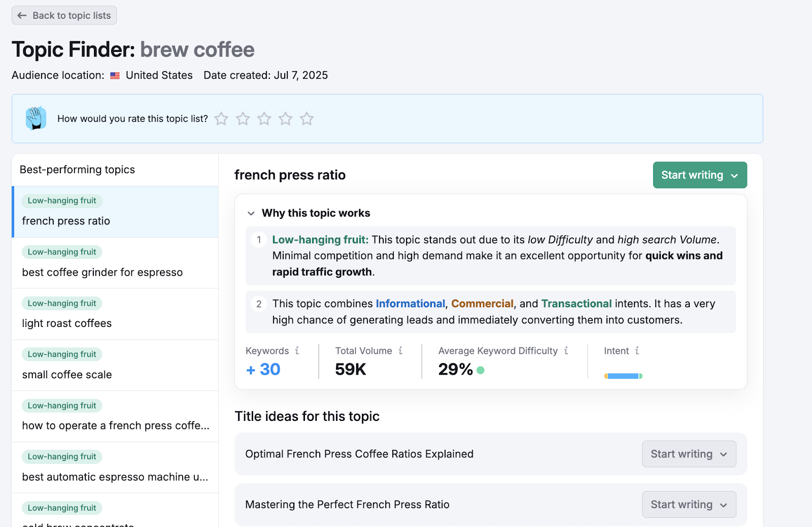Click the info icon next to Intent
The height and width of the screenshot is (527, 812).
coord(637,351)
